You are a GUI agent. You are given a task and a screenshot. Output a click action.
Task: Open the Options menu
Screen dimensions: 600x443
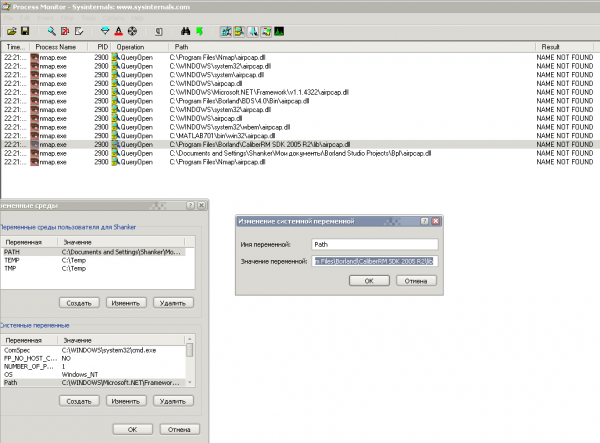[114, 18]
